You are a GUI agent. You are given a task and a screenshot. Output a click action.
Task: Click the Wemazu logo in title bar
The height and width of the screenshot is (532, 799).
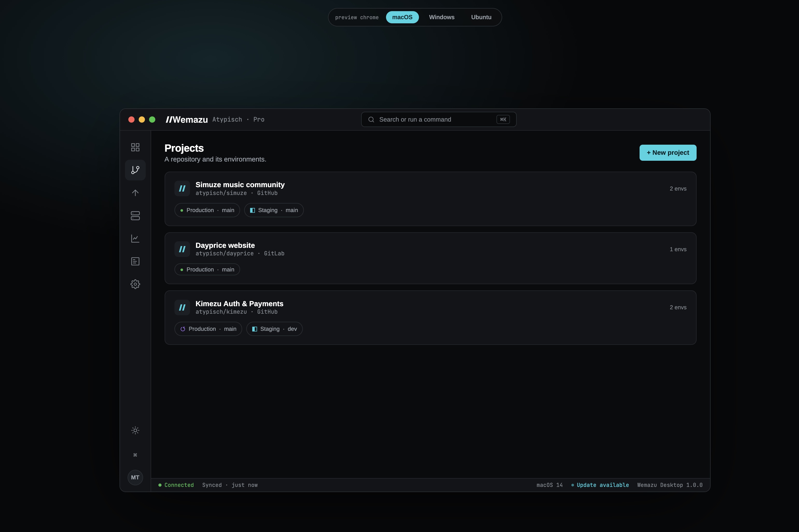187,120
